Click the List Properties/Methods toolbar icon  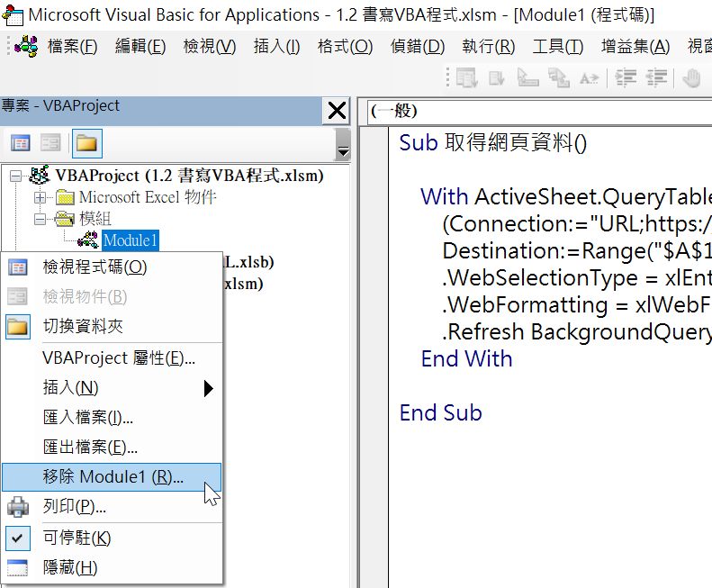tap(467, 78)
